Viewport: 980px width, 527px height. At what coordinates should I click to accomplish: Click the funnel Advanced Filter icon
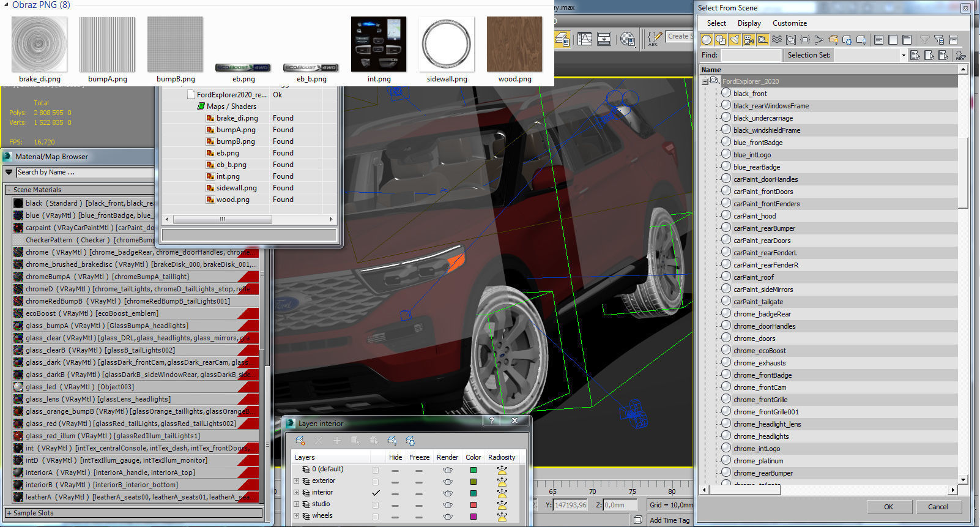pyautogui.click(x=925, y=40)
